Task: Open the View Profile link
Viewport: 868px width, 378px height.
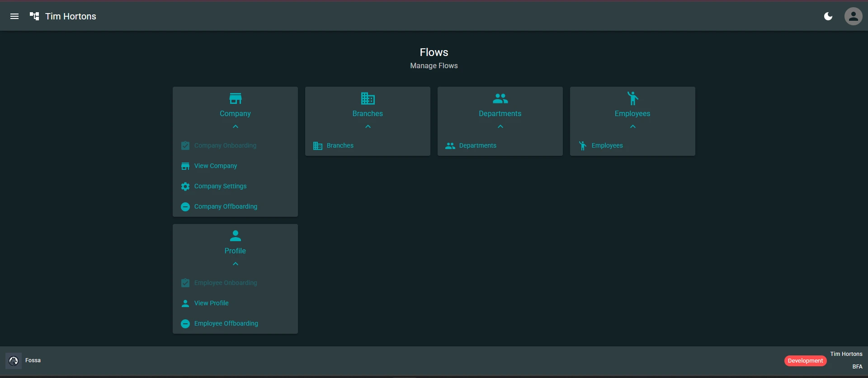Action: click(x=211, y=303)
